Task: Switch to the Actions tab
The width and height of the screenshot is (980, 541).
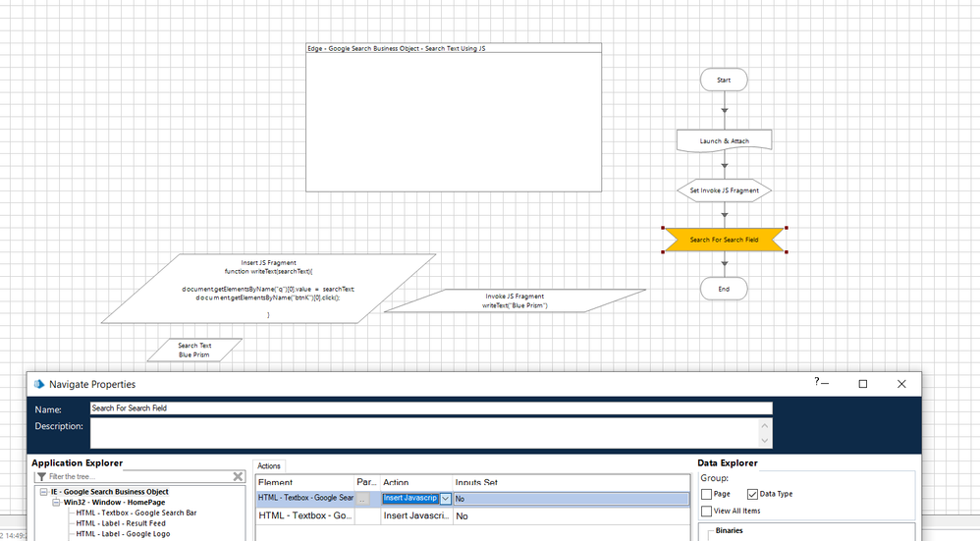Action: 268,466
